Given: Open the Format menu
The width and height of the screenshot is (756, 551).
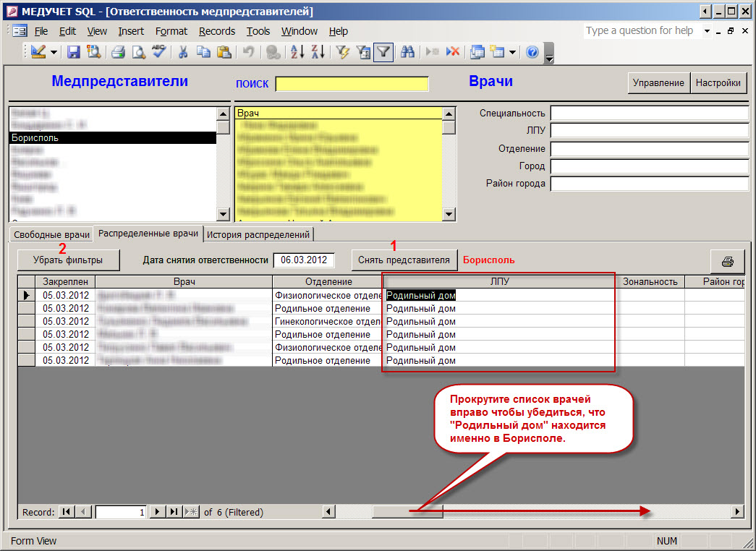Looking at the screenshot, I should 171,31.
